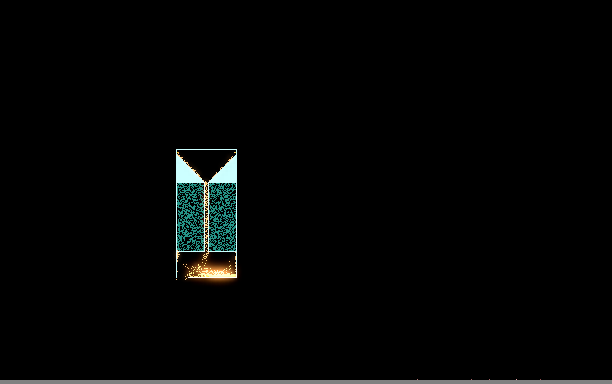The height and width of the screenshot is (384, 612).
Task: Click the horizontal divider above the bottom chamber
Action: pos(206,252)
